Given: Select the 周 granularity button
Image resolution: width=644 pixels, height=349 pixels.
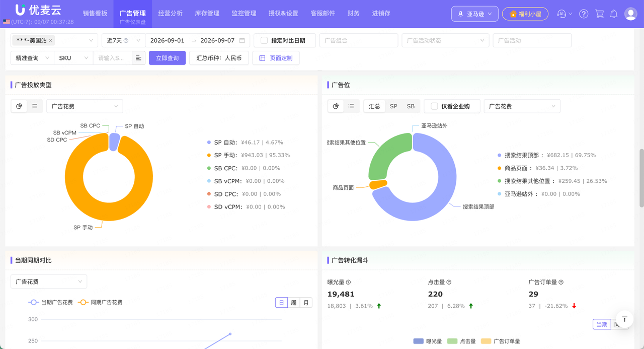Looking at the screenshot, I should [x=294, y=303].
